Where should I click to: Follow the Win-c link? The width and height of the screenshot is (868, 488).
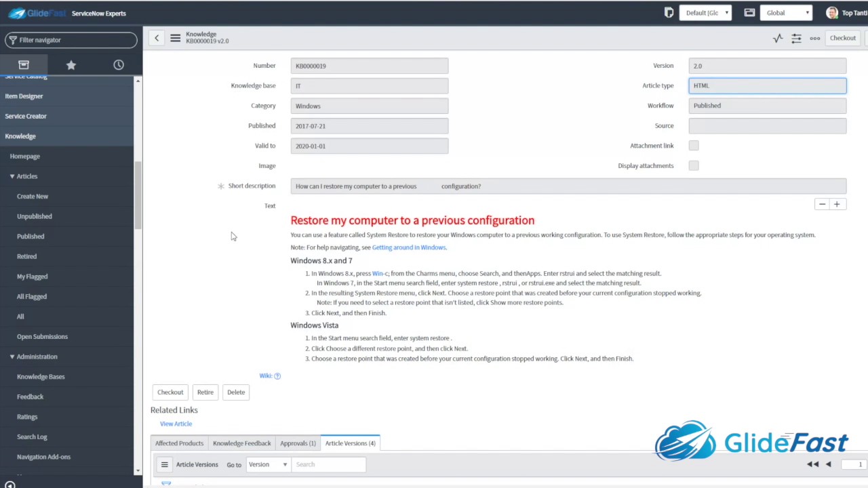click(380, 274)
